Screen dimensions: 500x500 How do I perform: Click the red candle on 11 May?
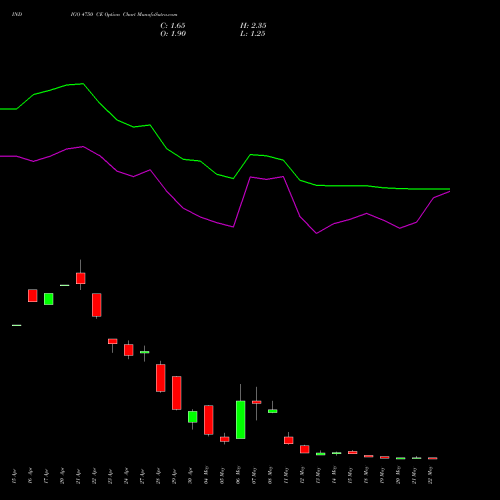click(x=289, y=440)
